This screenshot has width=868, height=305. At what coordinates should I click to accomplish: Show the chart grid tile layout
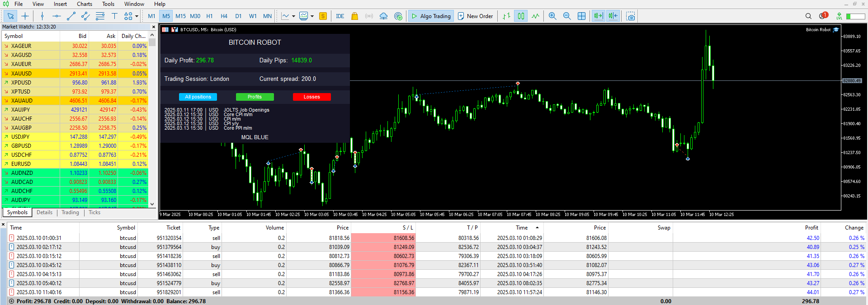582,16
